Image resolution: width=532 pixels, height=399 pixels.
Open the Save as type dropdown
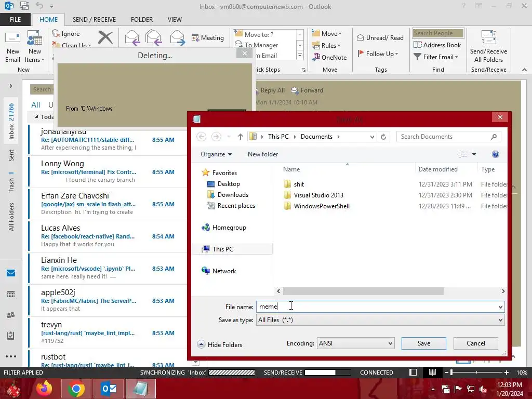[380, 320]
